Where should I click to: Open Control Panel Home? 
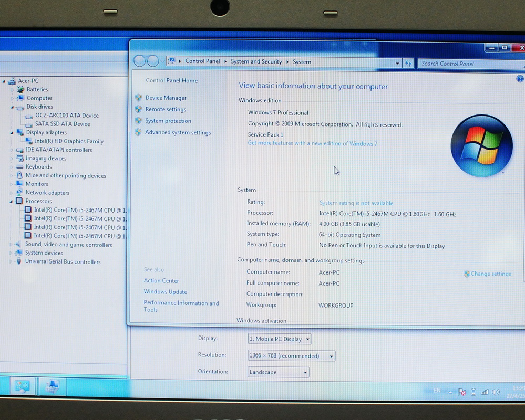coord(171,81)
